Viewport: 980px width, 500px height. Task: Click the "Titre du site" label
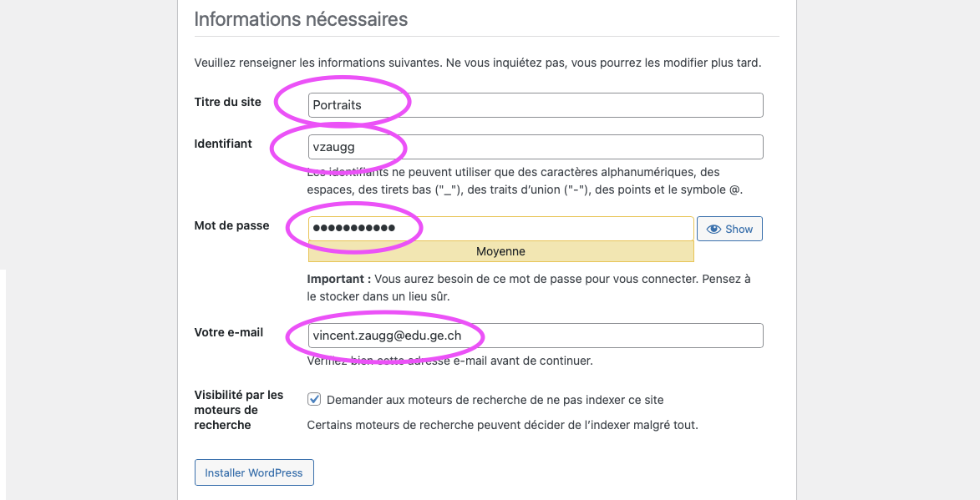[x=227, y=102]
